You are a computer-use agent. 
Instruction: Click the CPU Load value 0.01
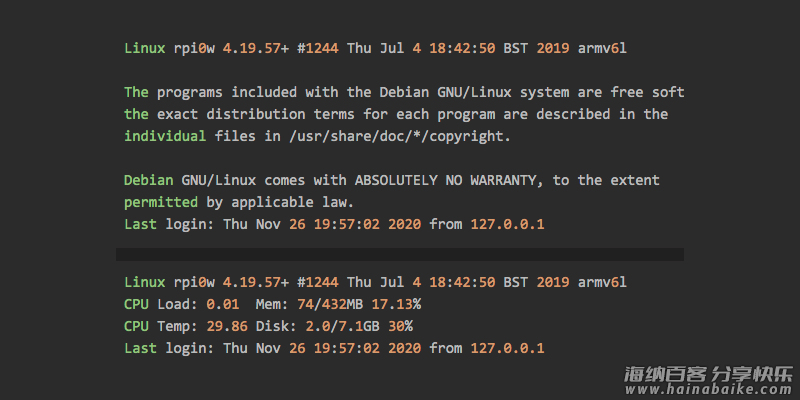point(222,305)
